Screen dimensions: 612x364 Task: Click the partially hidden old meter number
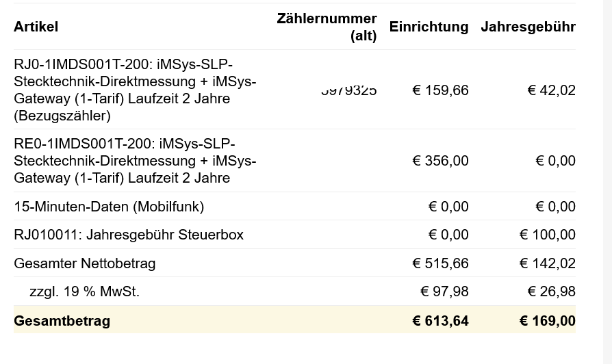pyautogui.click(x=348, y=90)
